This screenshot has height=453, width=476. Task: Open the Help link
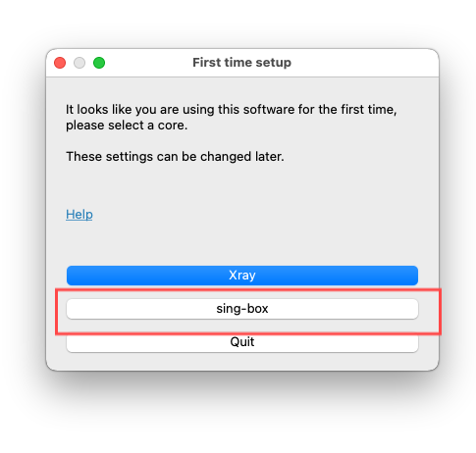[x=79, y=215]
